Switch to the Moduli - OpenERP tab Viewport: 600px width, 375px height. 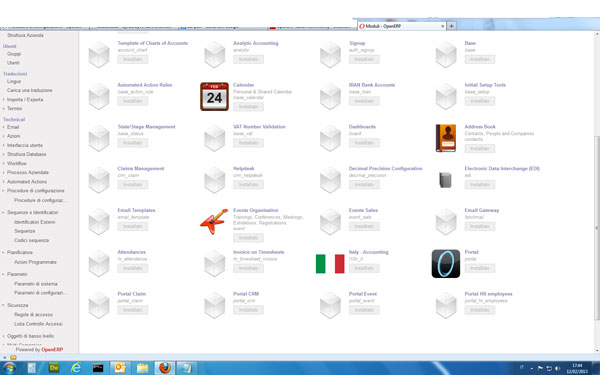tap(401, 26)
